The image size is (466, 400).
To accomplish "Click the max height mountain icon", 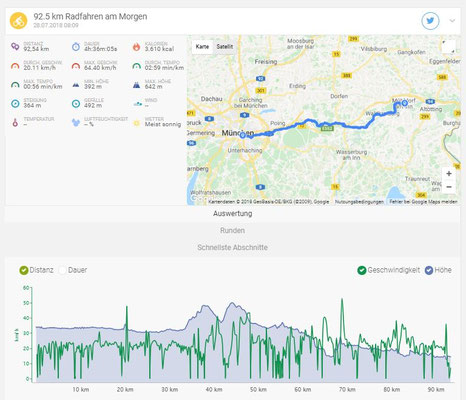I will click(x=136, y=85).
